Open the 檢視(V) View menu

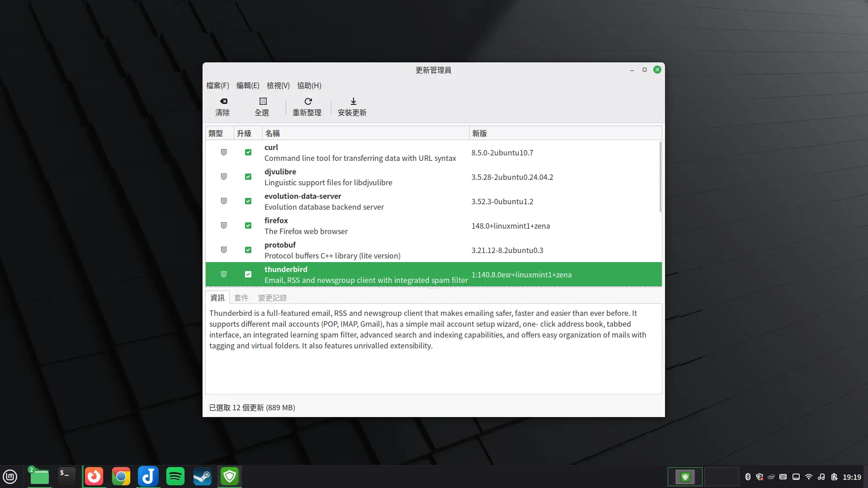[x=278, y=85]
